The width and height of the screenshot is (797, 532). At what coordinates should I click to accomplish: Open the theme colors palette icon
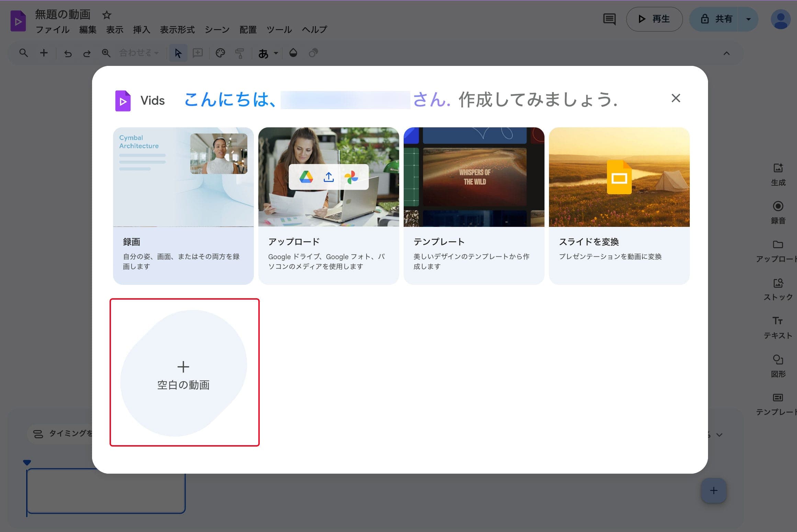[x=220, y=53]
